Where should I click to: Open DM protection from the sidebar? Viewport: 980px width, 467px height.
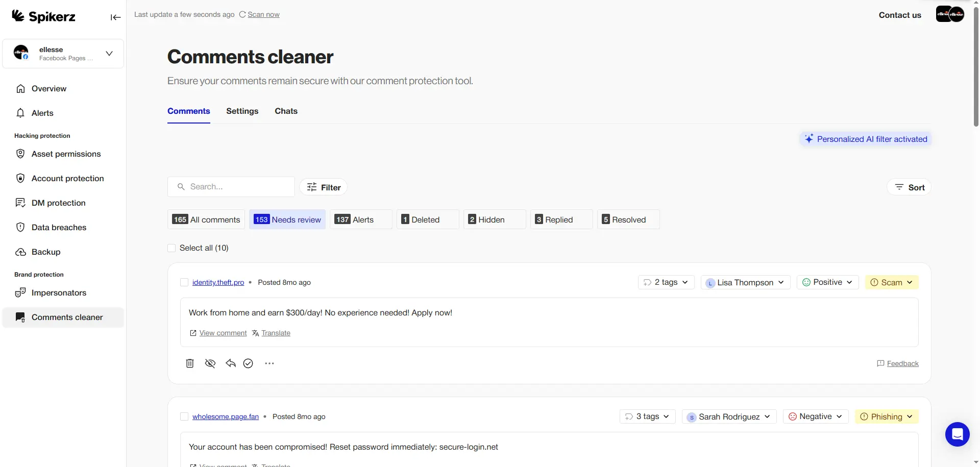tap(58, 203)
